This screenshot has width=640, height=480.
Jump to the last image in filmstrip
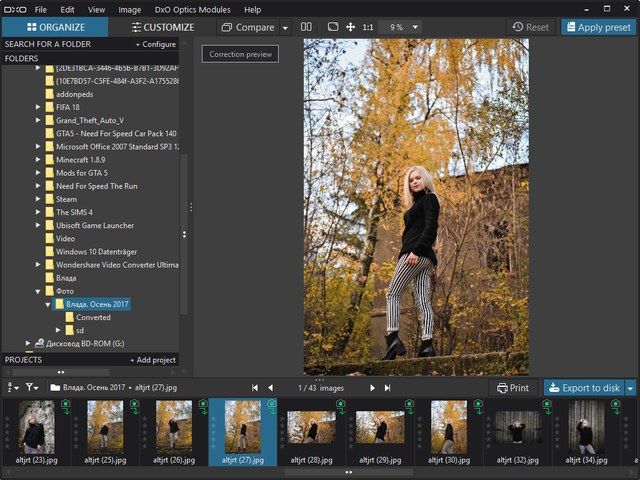pyautogui.click(x=388, y=387)
